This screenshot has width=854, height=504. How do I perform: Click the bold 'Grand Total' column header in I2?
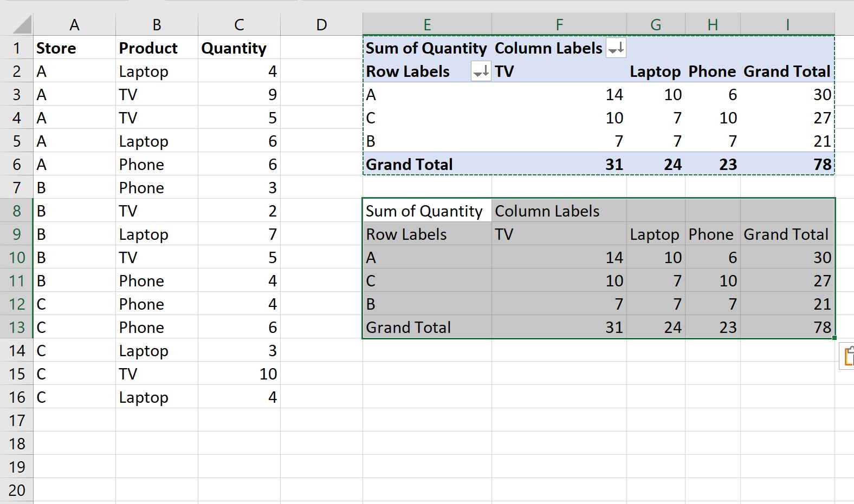787,71
